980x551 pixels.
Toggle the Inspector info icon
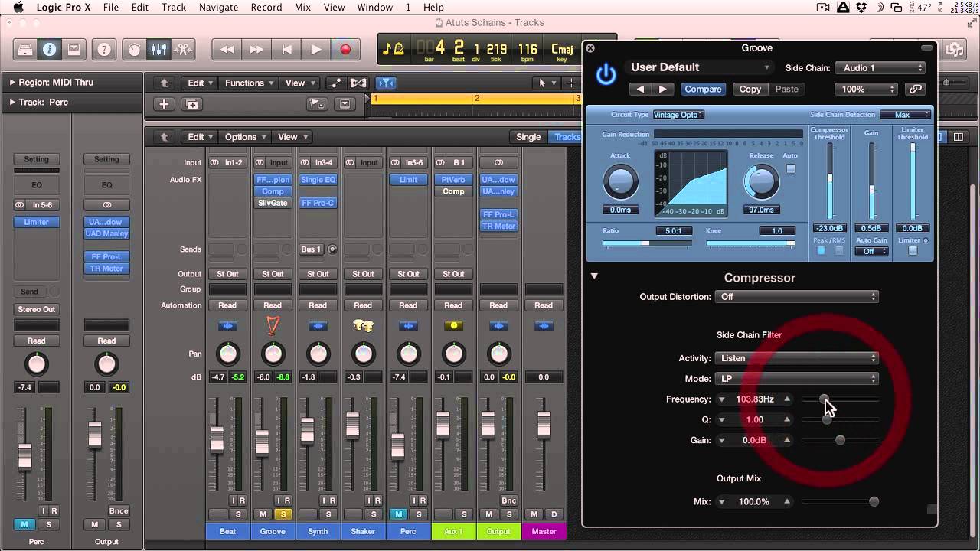click(49, 50)
